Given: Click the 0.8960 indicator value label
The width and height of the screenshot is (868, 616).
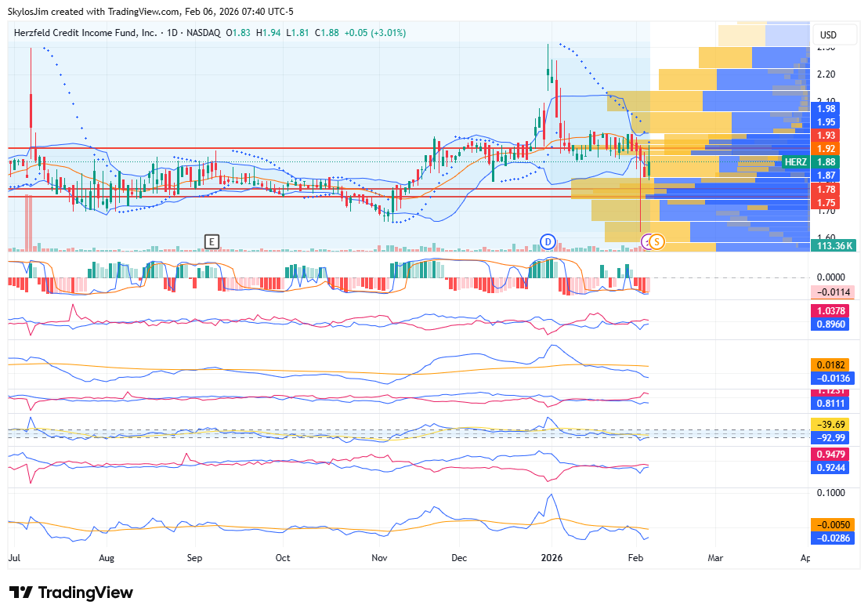Looking at the screenshot, I should [x=830, y=324].
